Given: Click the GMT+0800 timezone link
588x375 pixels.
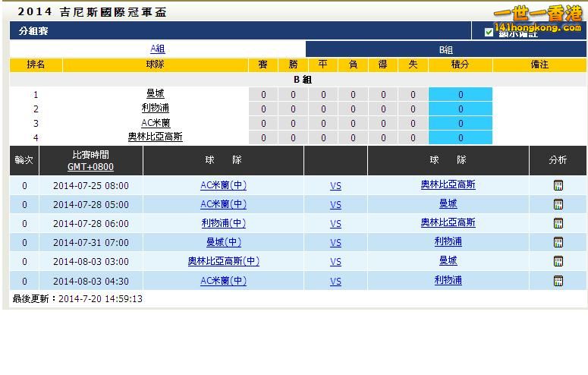Looking at the screenshot, I should click(90, 167).
